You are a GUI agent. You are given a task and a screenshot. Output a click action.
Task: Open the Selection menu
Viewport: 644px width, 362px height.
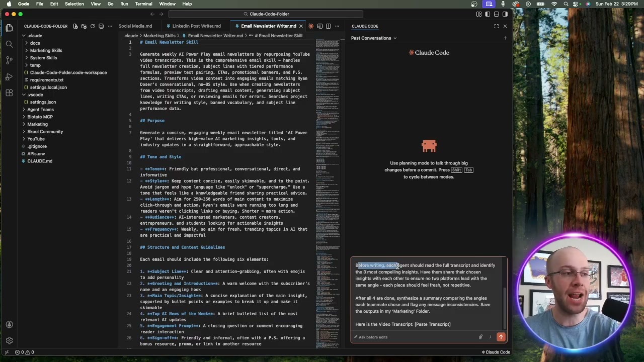pos(74,4)
